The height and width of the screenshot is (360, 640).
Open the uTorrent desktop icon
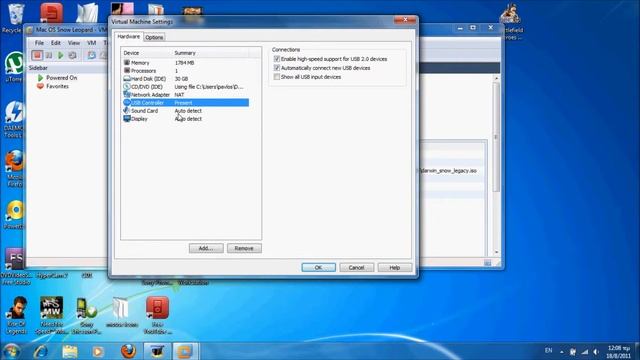[x=14, y=67]
